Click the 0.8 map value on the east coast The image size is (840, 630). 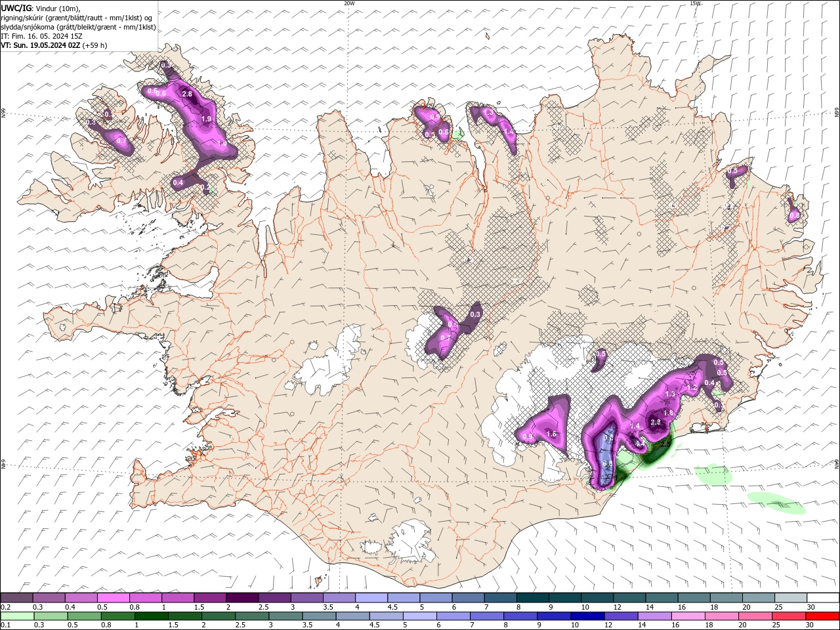[795, 215]
